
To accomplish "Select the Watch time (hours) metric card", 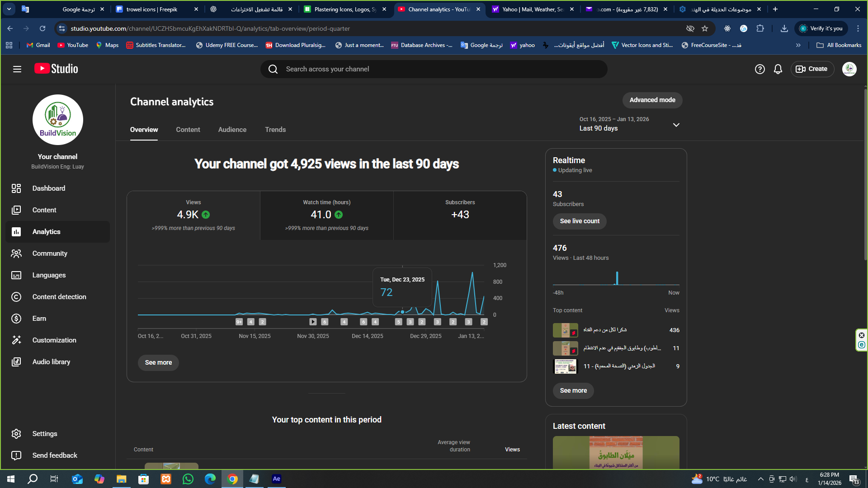I will 326,216.
